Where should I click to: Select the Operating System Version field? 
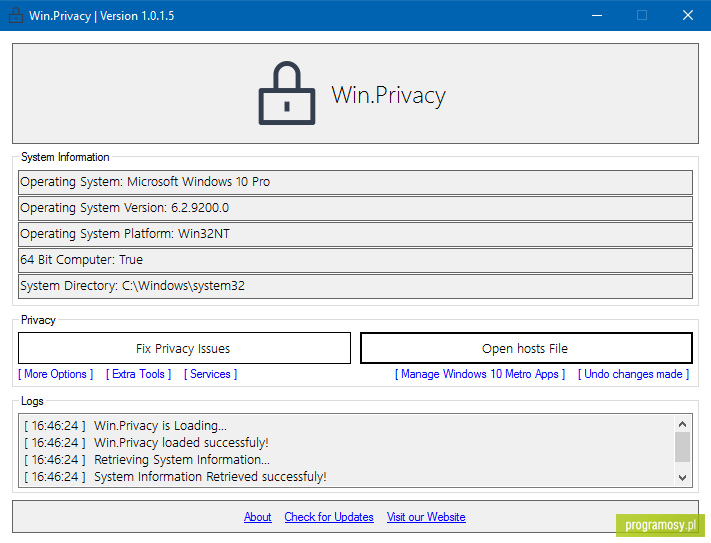356,208
